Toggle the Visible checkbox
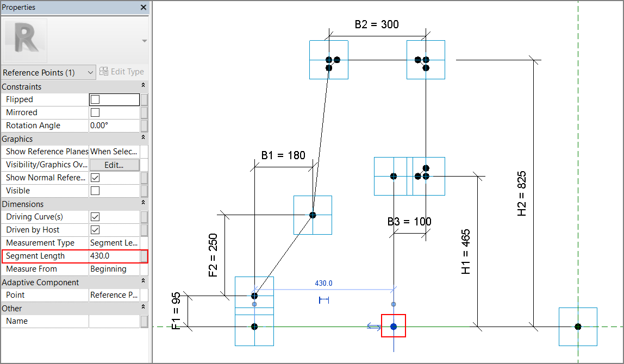The height and width of the screenshot is (364, 624). (95, 191)
